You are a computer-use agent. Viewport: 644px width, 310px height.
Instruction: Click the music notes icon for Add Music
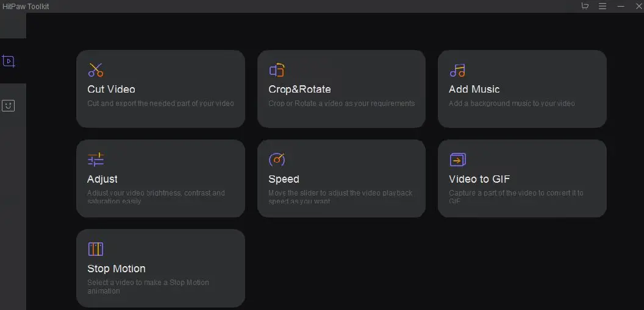457,71
